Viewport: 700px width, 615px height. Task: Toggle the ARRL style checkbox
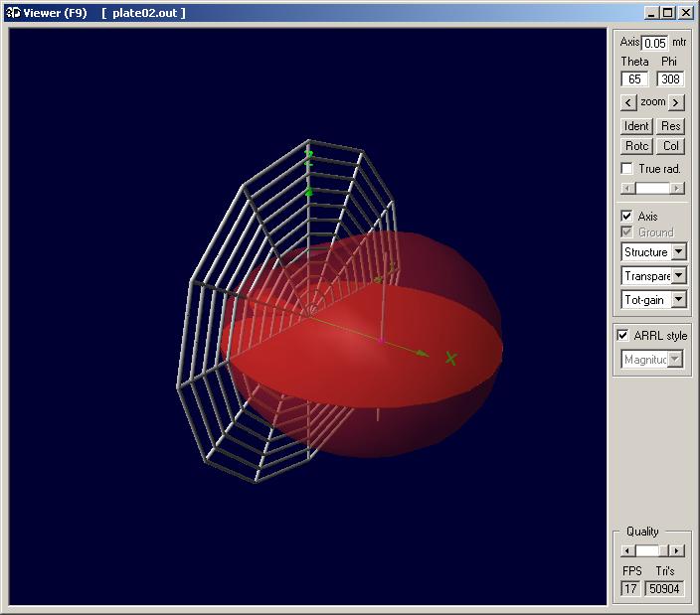623,336
